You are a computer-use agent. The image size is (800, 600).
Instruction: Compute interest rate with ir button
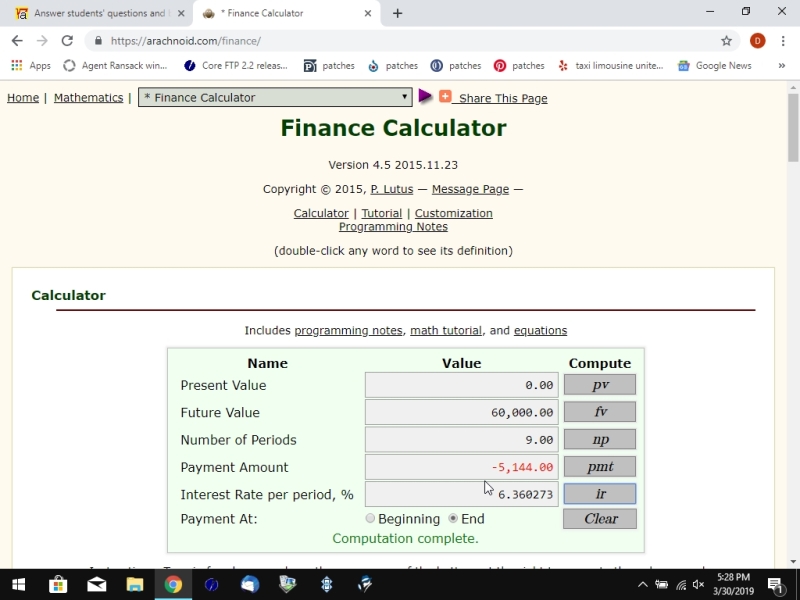coord(599,494)
